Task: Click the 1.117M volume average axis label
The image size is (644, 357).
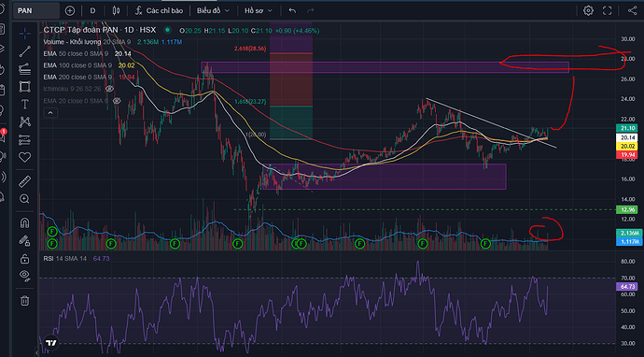Action: coord(628,242)
